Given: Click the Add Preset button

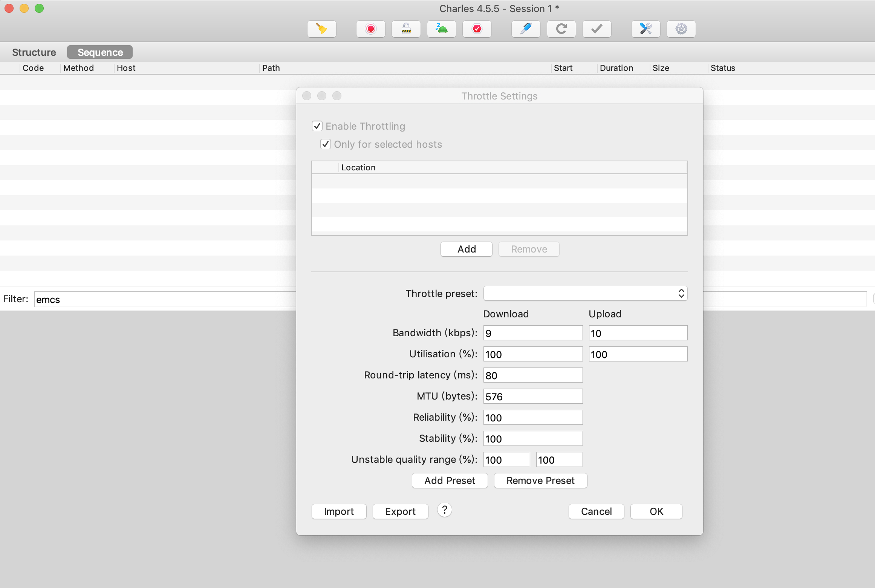Looking at the screenshot, I should [x=450, y=481].
